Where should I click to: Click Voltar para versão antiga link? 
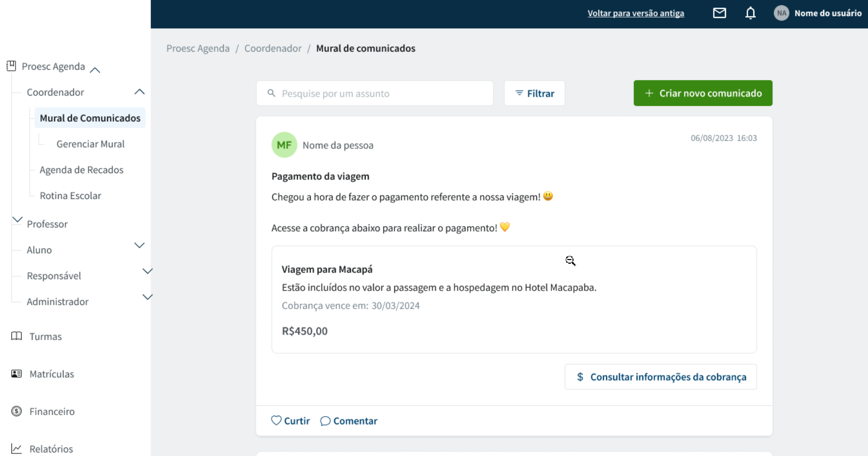coord(636,13)
